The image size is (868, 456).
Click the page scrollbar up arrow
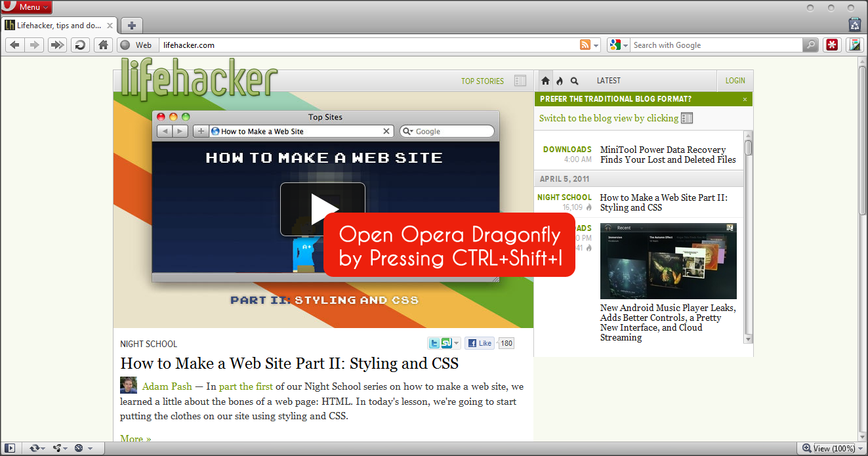(x=862, y=62)
